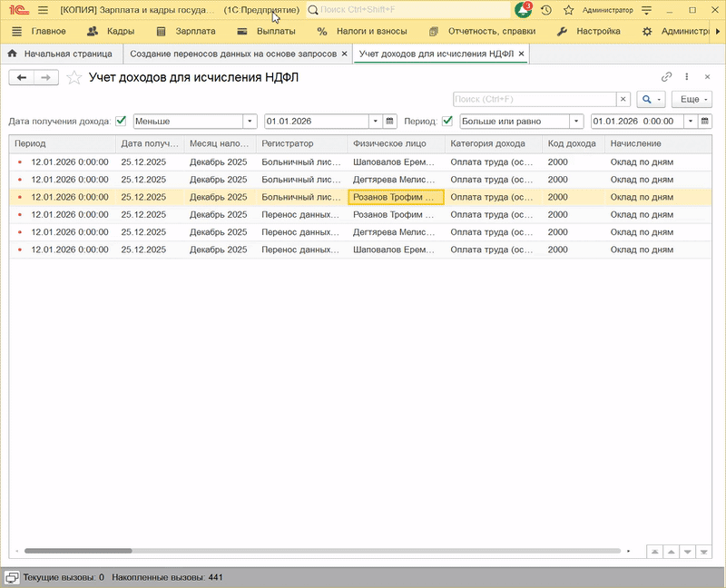Open calendar for Период date value
Image resolution: width=726 pixels, height=588 pixels.
(705, 122)
